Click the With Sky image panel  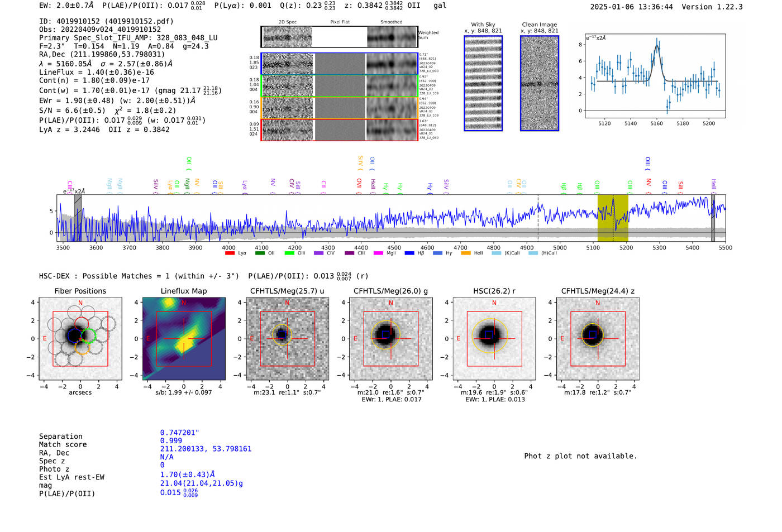point(483,83)
